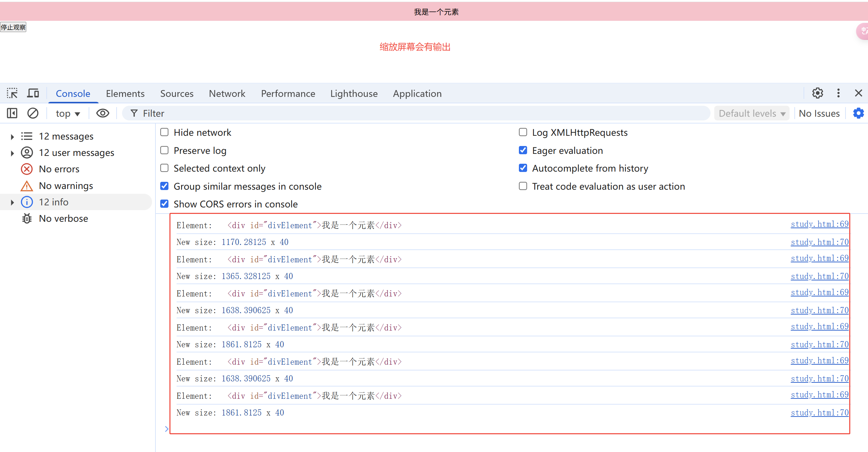The image size is (868, 452).
Task: Disable Group similar messages in console
Action: click(164, 186)
